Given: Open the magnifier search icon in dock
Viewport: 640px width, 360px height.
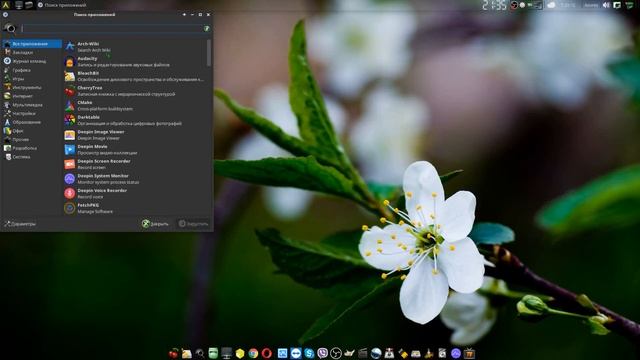Looking at the screenshot, I should [200, 353].
